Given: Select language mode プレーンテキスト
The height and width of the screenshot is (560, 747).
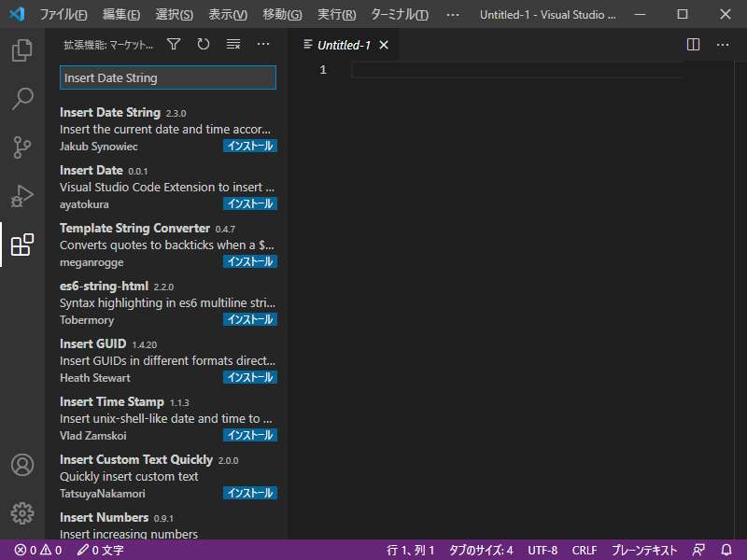Looking at the screenshot, I should (644, 550).
